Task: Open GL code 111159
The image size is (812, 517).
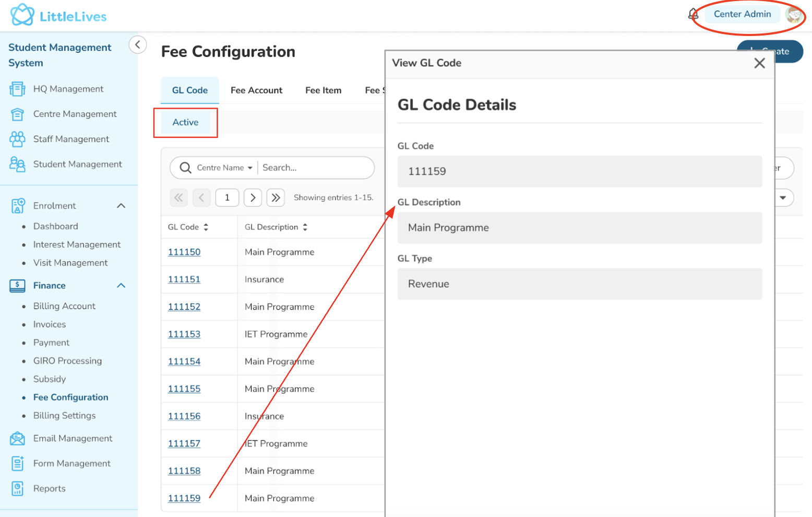Action: click(x=184, y=498)
